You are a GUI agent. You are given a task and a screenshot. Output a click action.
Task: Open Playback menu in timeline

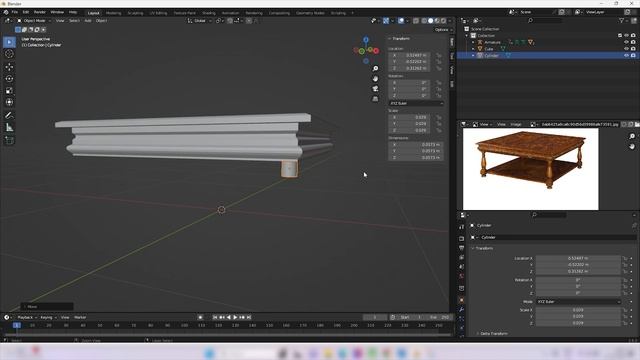(27, 317)
